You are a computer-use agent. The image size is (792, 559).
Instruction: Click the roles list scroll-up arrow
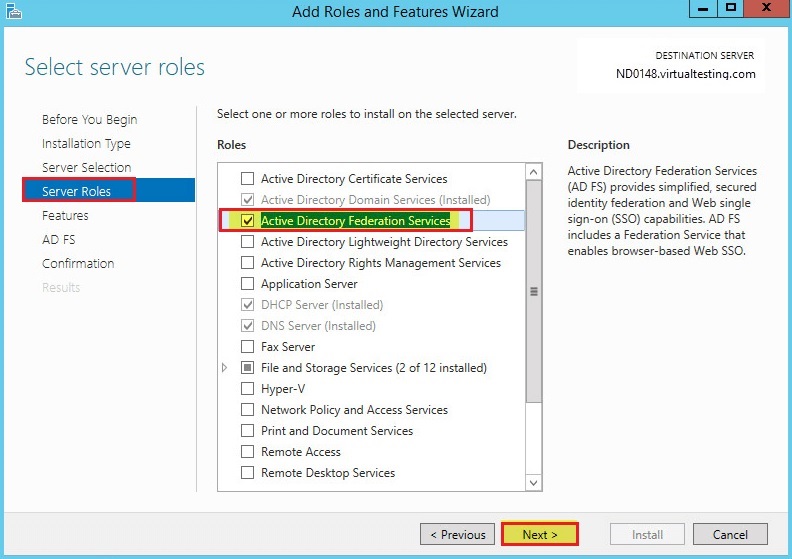[533, 172]
